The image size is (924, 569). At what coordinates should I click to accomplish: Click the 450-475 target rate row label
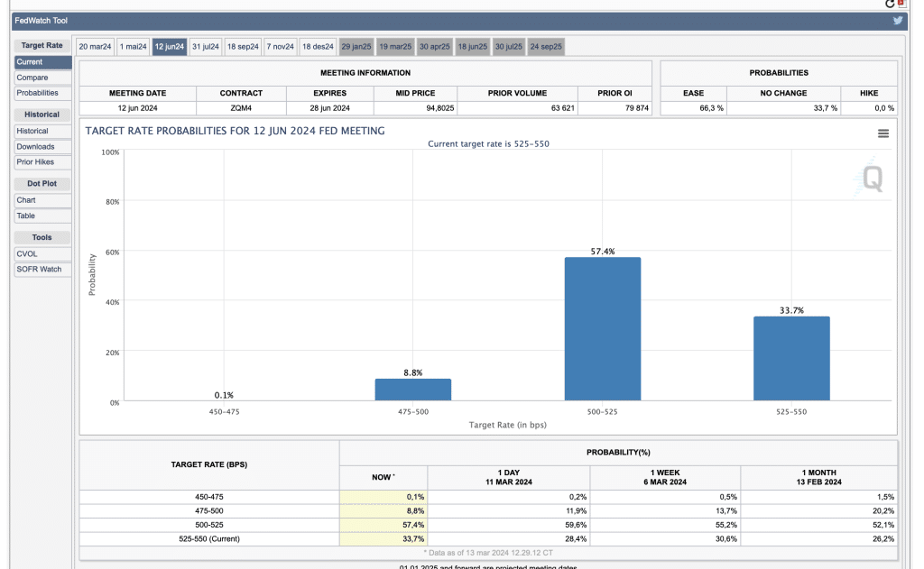click(x=209, y=497)
